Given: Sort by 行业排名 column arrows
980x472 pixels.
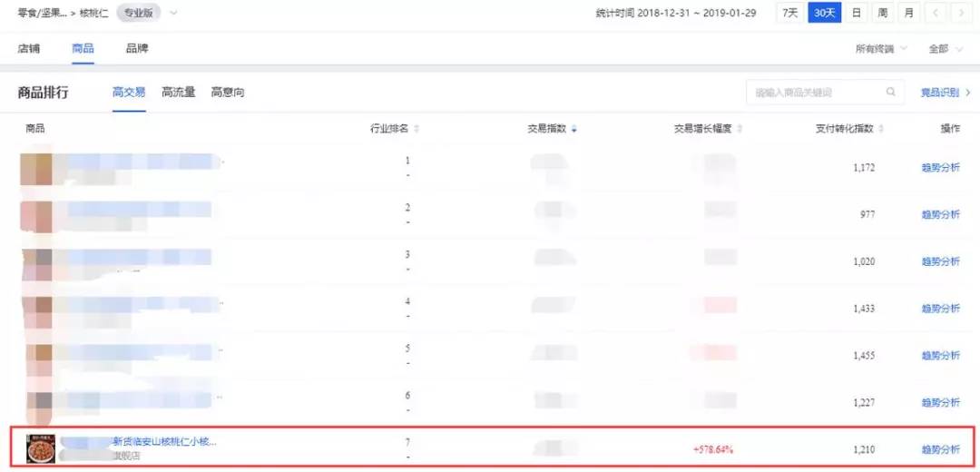Looking at the screenshot, I should pyautogui.click(x=416, y=129).
